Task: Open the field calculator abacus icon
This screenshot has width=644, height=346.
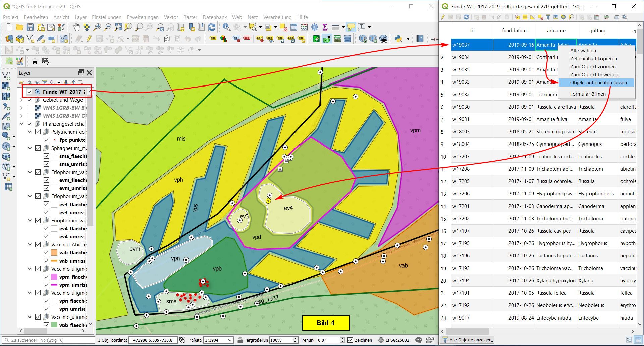Action: (x=304, y=27)
